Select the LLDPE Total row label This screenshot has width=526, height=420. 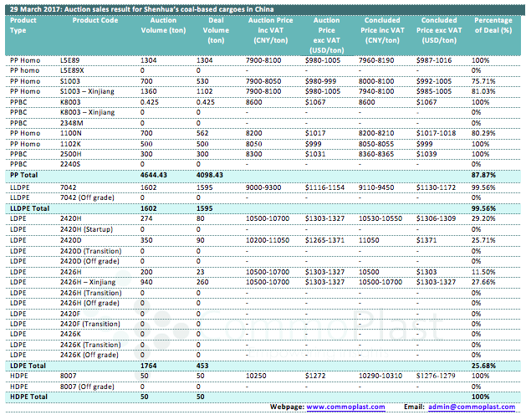30,206
